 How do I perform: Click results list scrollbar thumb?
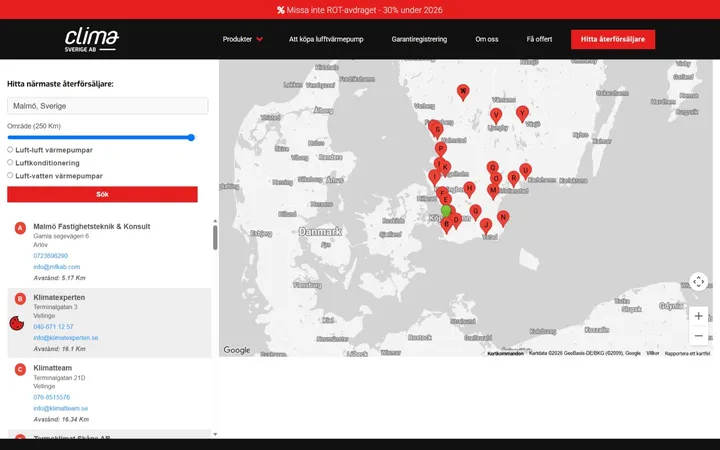215,238
